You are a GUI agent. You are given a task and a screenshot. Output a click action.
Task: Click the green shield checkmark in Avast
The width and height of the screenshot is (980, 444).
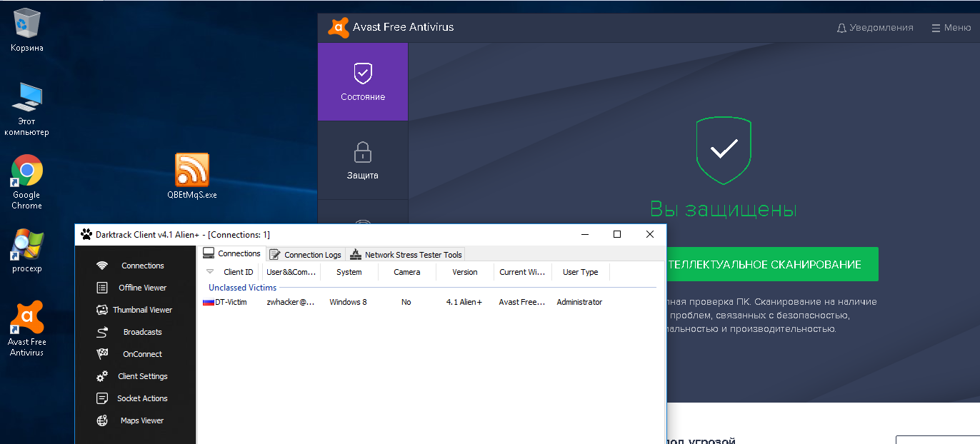(x=724, y=149)
